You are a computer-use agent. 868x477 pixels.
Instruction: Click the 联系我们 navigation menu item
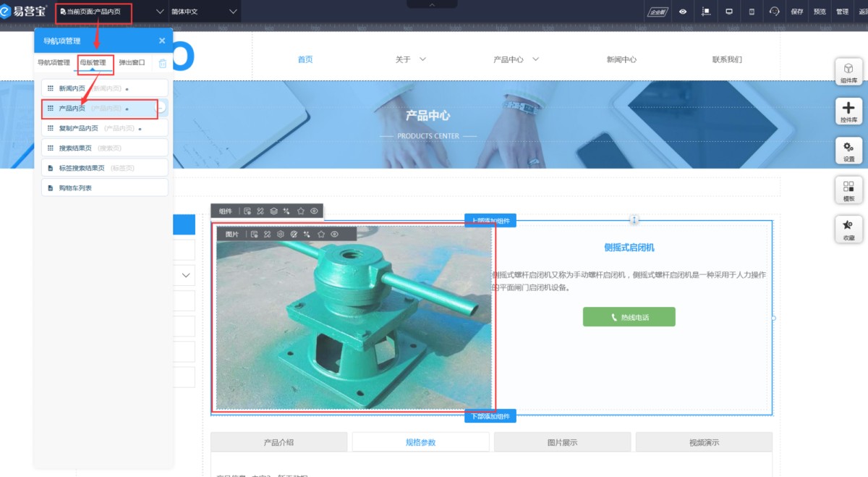pyautogui.click(x=727, y=59)
